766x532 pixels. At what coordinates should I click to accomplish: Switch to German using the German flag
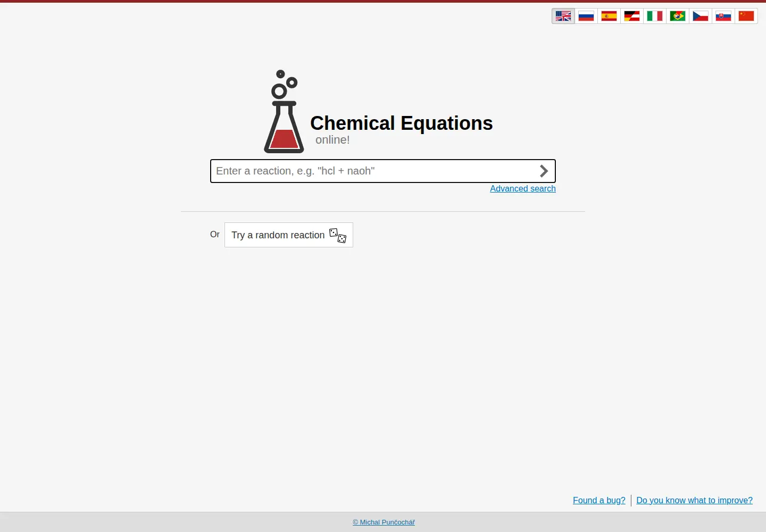632,16
